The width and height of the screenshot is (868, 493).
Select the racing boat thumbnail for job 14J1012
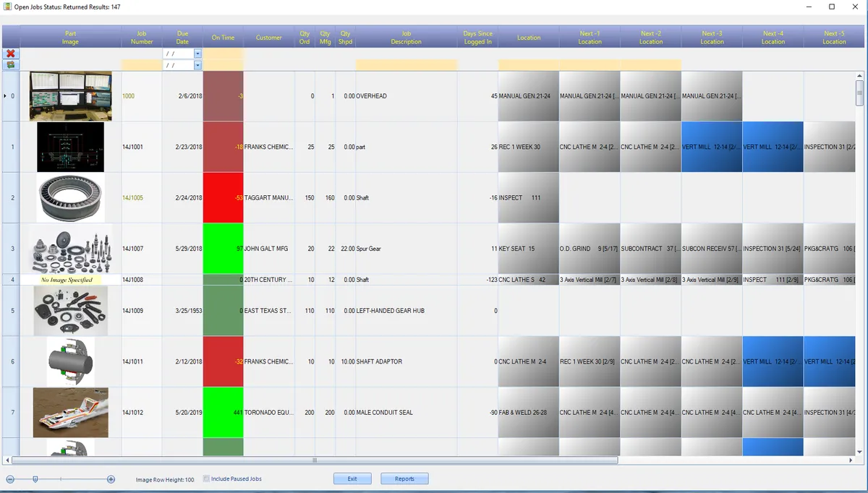(71, 412)
